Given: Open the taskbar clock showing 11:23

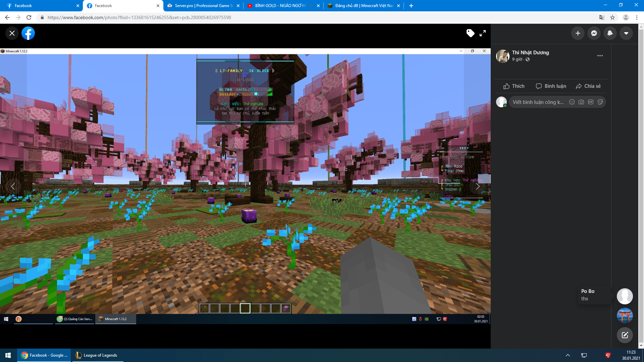Looking at the screenshot, I should tap(631, 355).
